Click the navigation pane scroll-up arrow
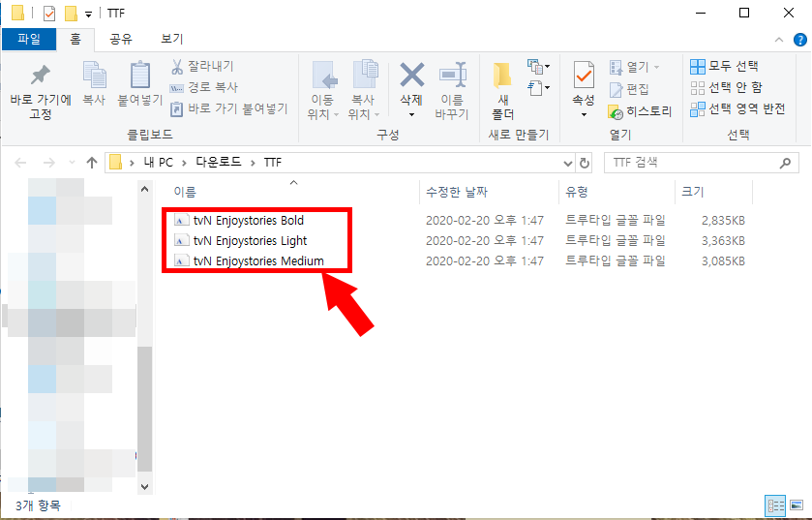This screenshot has width=812, height=520. 145,189
